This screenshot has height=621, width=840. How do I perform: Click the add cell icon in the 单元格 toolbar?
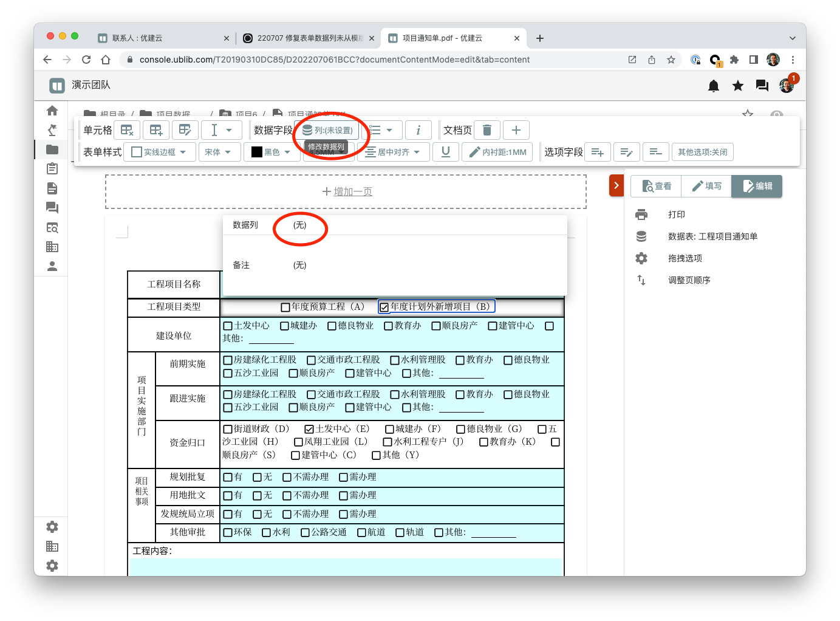coord(156,130)
